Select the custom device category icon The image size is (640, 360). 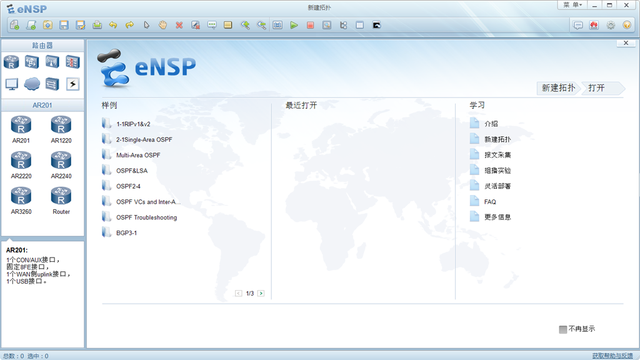[x=52, y=84]
